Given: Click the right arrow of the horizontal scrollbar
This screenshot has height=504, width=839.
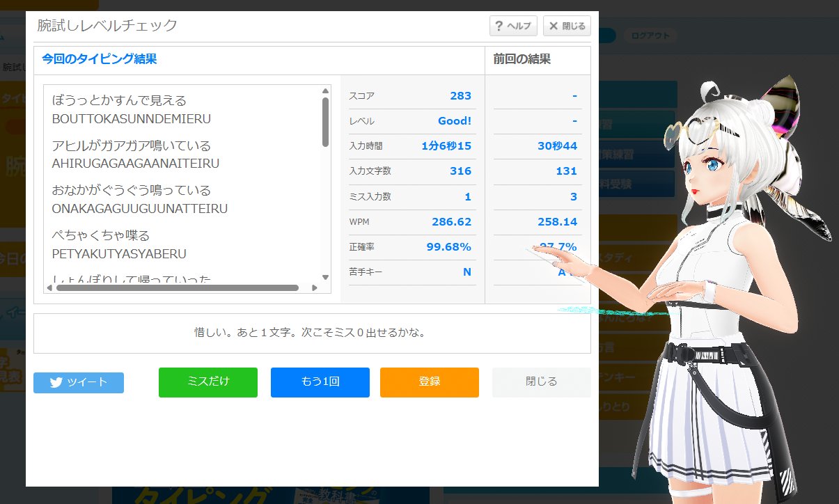Looking at the screenshot, I should click(314, 288).
